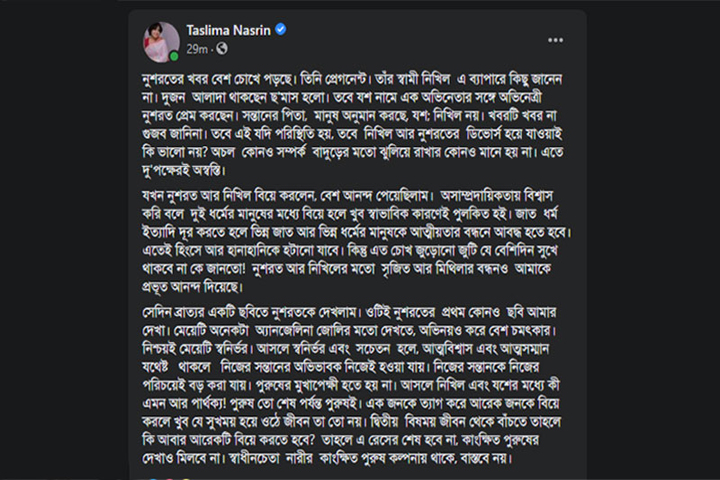Open Taslima Nasrin's profile picture
This screenshot has width=720, height=480.
[161, 42]
